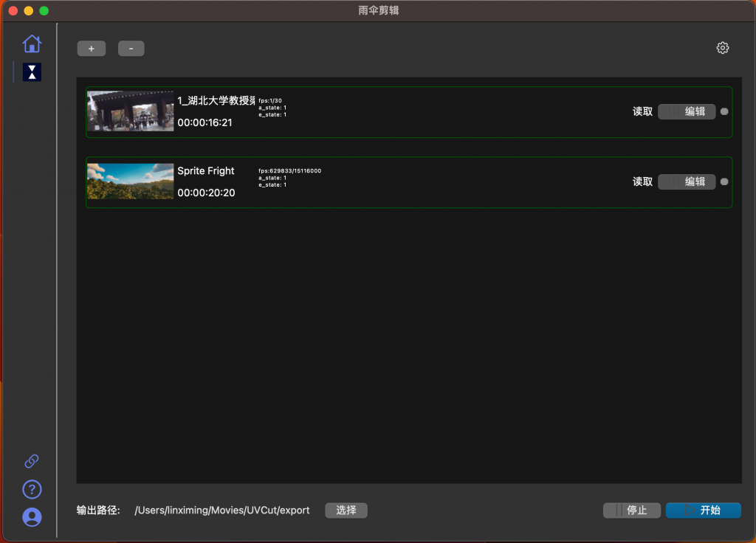Click the 输出路径 label
This screenshot has width=756, height=543.
pos(98,511)
